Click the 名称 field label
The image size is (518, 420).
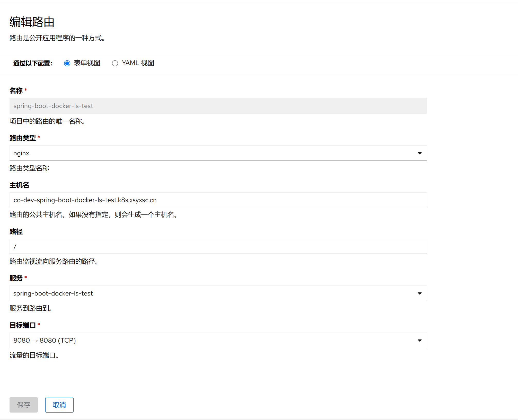(16, 91)
